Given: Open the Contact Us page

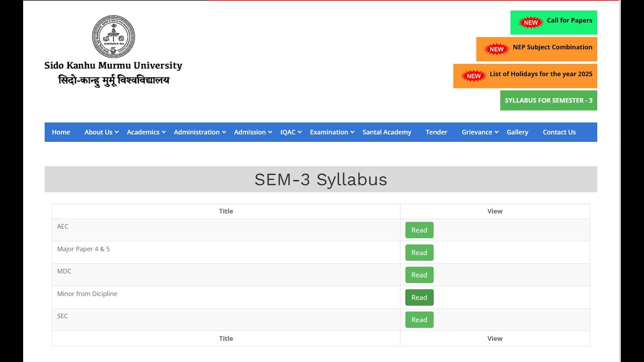Looking at the screenshot, I should [x=559, y=132].
